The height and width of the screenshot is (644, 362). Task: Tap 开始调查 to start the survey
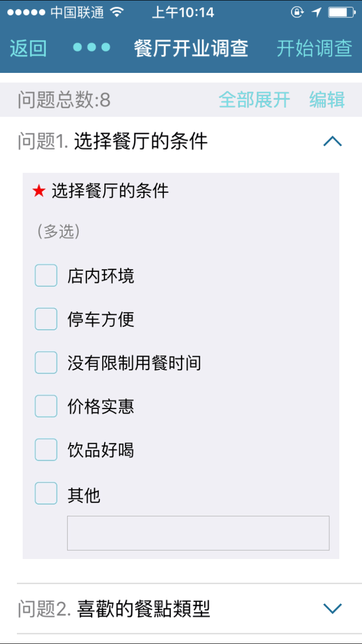point(314,48)
